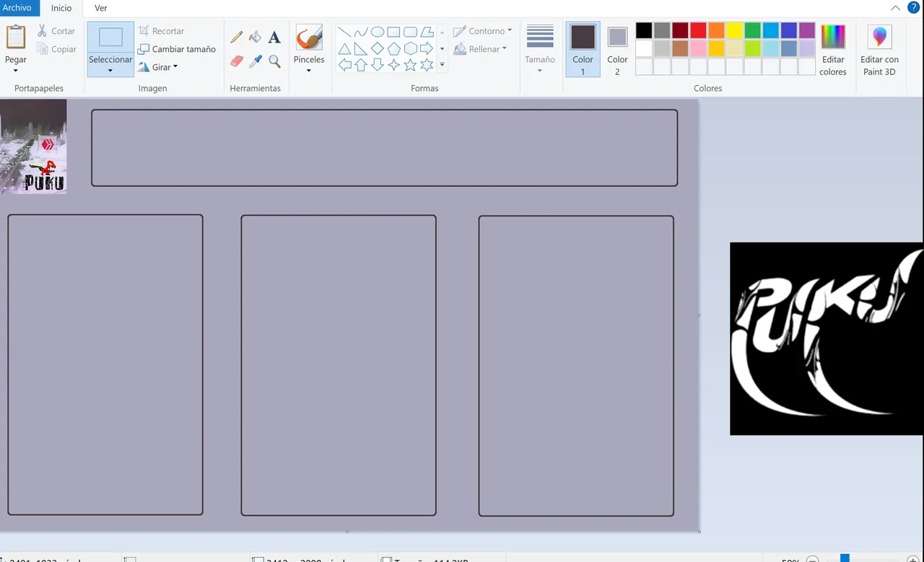Open the Archivo file menu

(x=17, y=8)
